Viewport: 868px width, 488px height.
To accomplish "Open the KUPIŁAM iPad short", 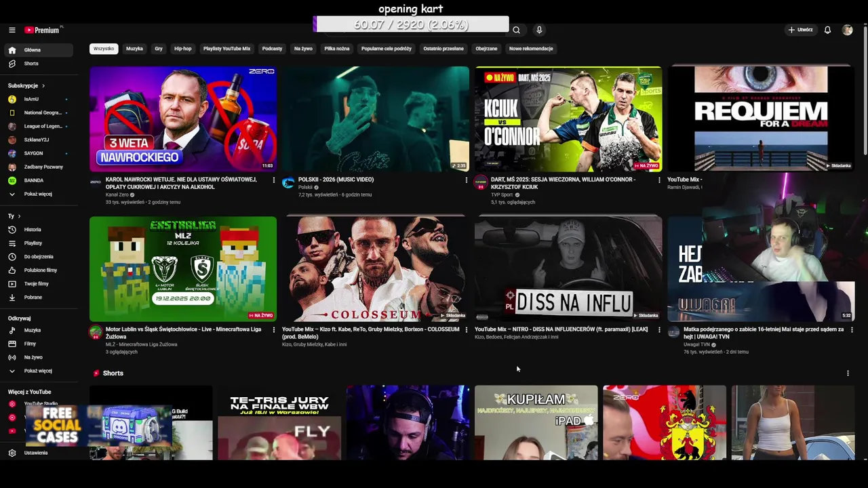I will coord(536,423).
